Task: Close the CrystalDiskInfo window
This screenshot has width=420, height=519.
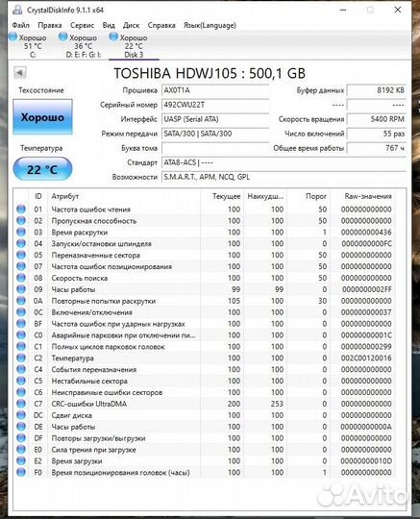Action: (x=398, y=10)
